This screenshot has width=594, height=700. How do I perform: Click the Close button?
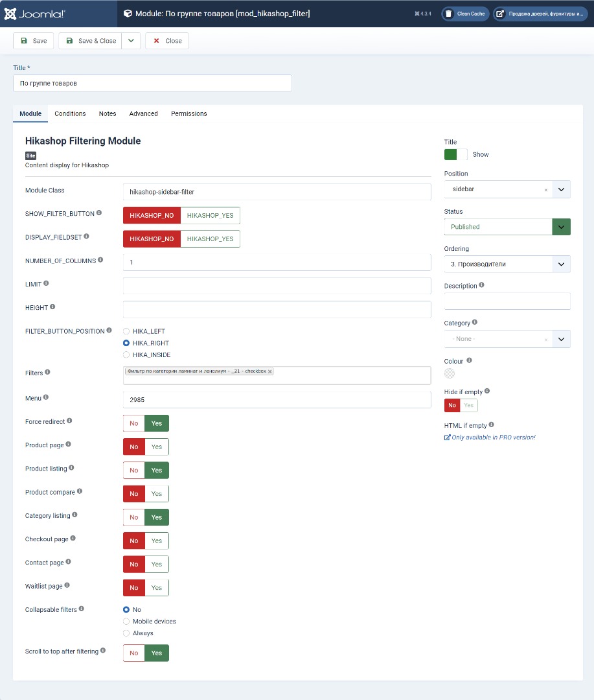click(167, 41)
